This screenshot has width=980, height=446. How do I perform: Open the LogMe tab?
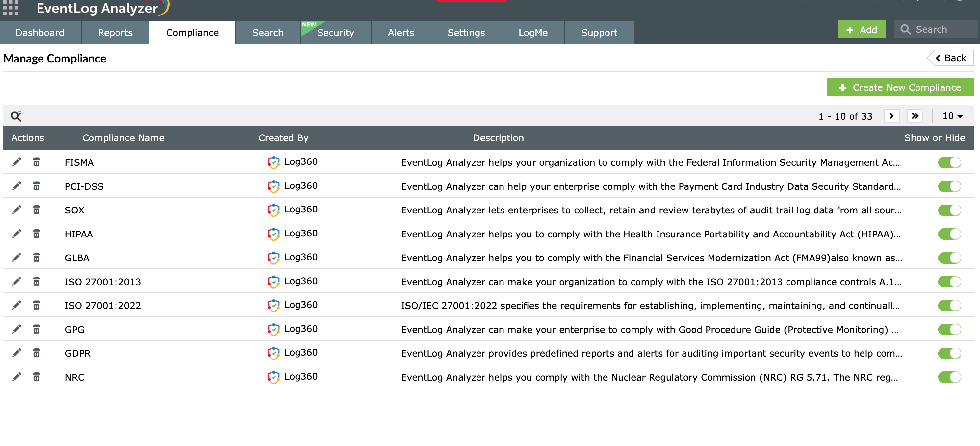(x=533, y=32)
